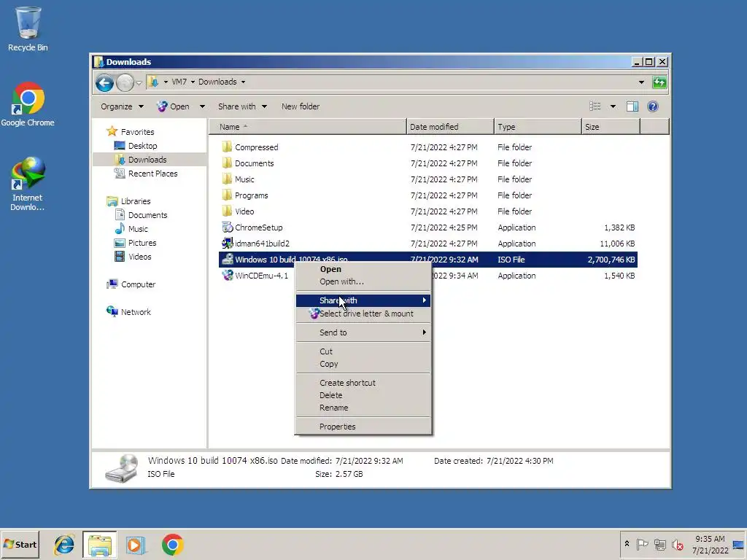Image resolution: width=747 pixels, height=560 pixels.
Task: Select the idman641build2 installer icon
Action: 228,244
